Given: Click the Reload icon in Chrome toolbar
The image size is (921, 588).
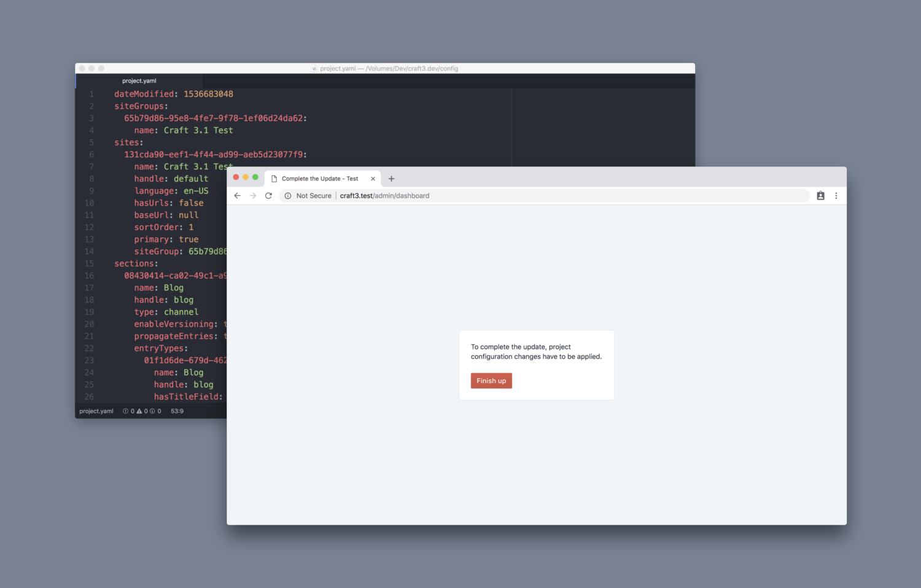Looking at the screenshot, I should 268,195.
